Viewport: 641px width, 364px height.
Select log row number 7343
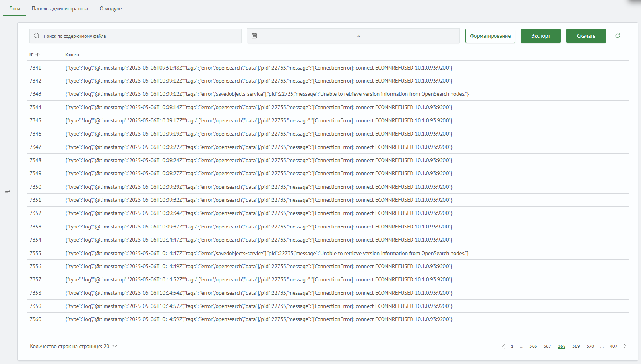coord(35,94)
